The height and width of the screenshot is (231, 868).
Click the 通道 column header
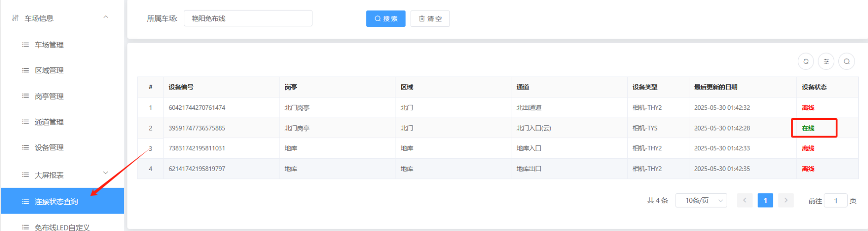coord(523,87)
